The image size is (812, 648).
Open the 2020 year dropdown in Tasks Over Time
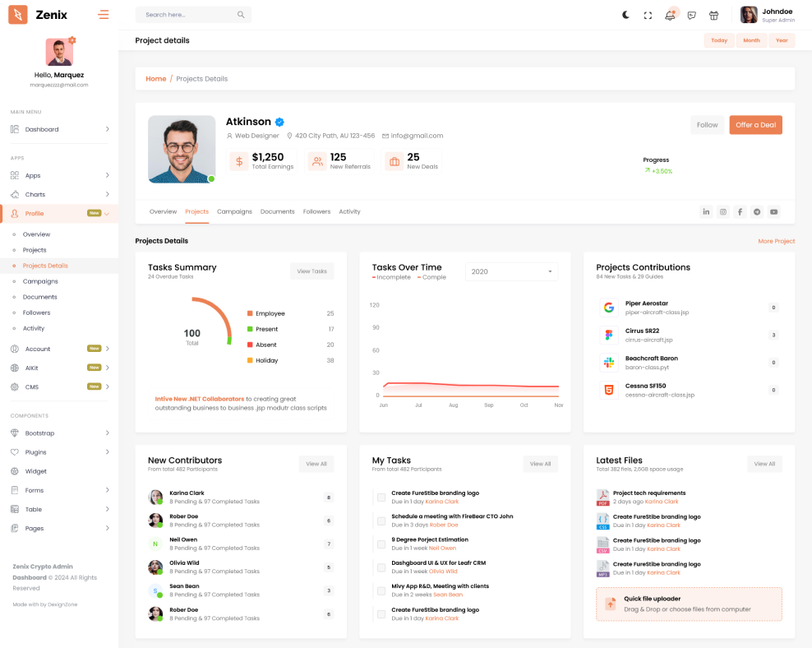click(x=511, y=271)
